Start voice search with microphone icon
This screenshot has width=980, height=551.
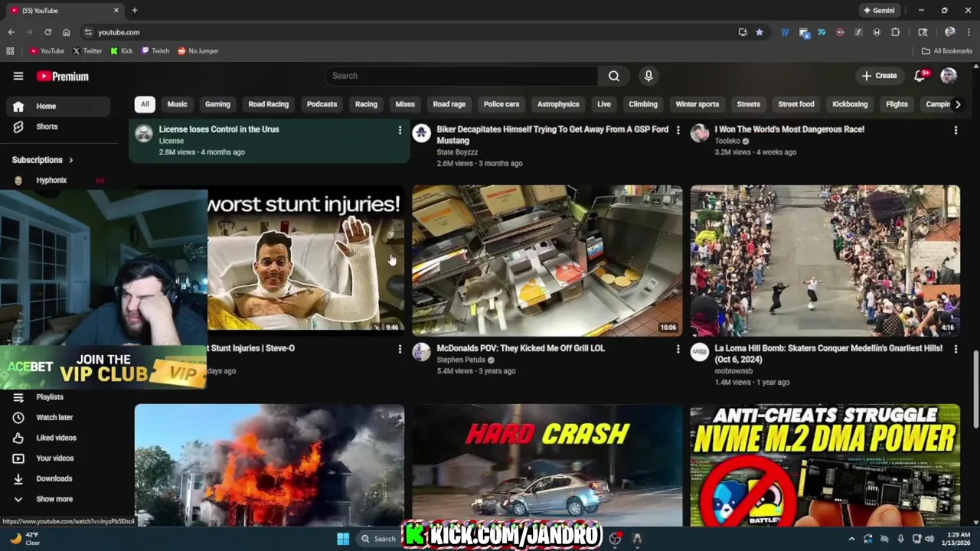click(x=648, y=76)
